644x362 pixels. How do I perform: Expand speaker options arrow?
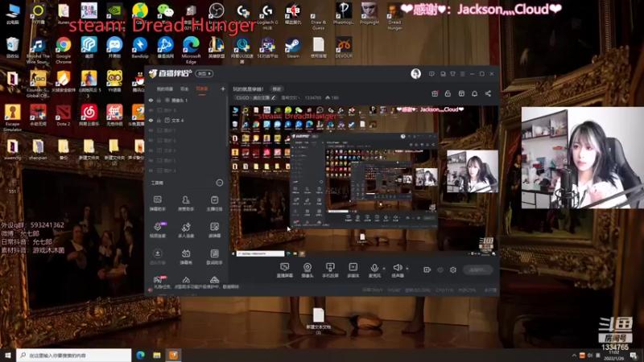tap(407, 269)
